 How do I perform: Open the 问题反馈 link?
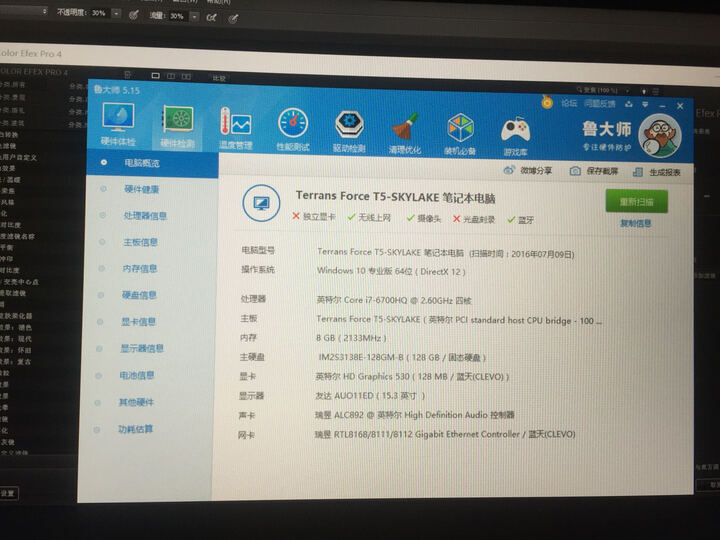tap(600, 103)
